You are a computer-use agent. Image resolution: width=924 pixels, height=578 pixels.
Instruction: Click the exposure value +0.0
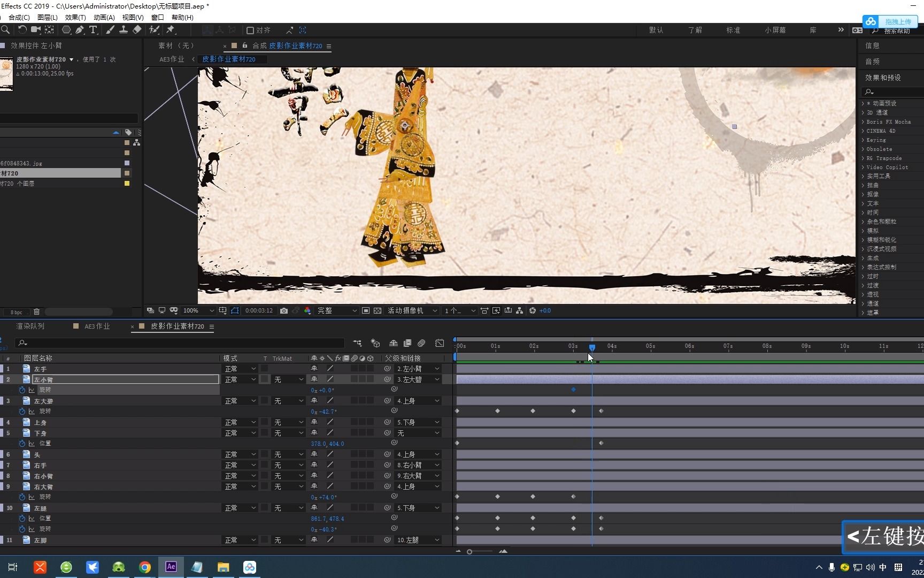[545, 310]
